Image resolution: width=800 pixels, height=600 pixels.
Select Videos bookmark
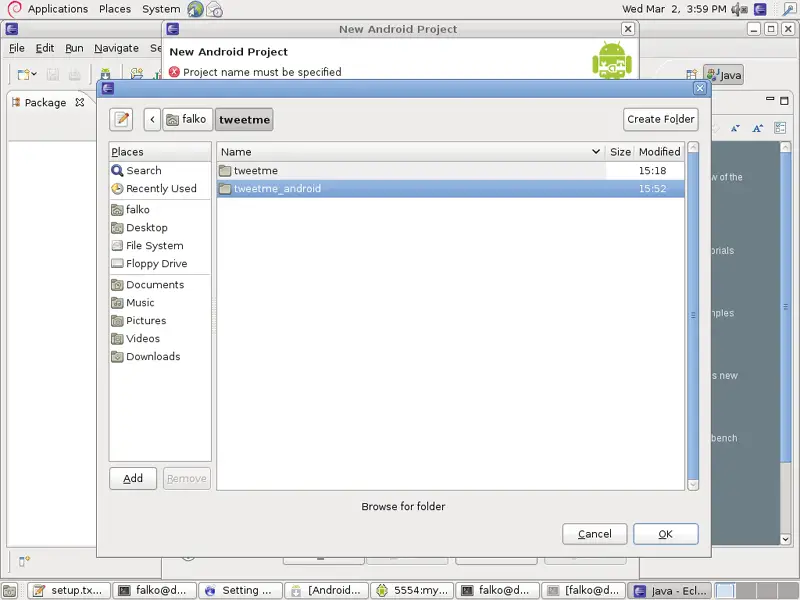[160, 339]
